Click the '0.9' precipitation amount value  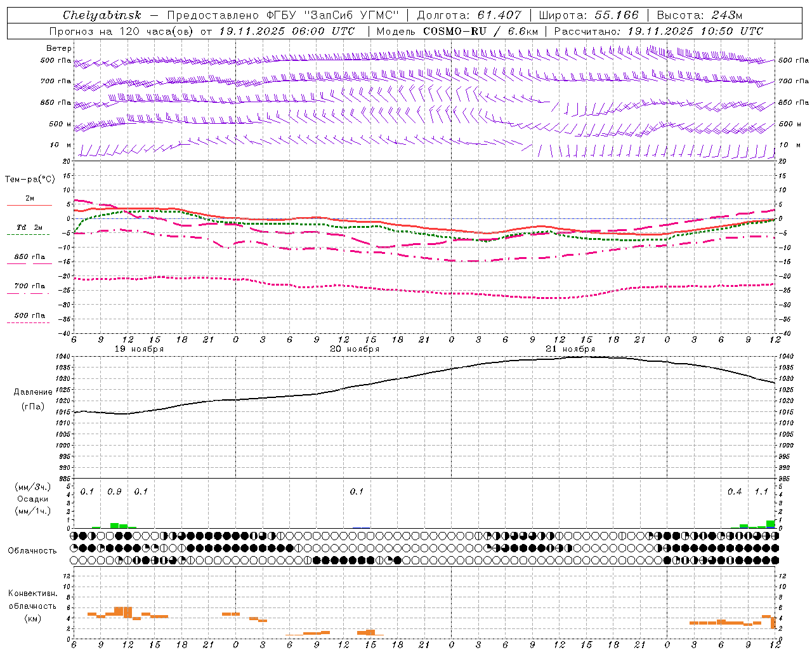coord(115,492)
